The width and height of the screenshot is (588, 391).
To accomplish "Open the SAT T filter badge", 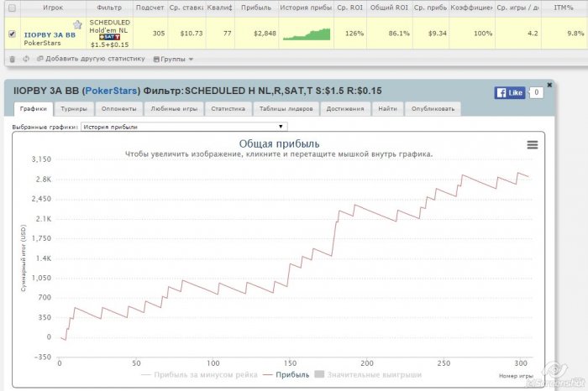I will pos(109,37).
